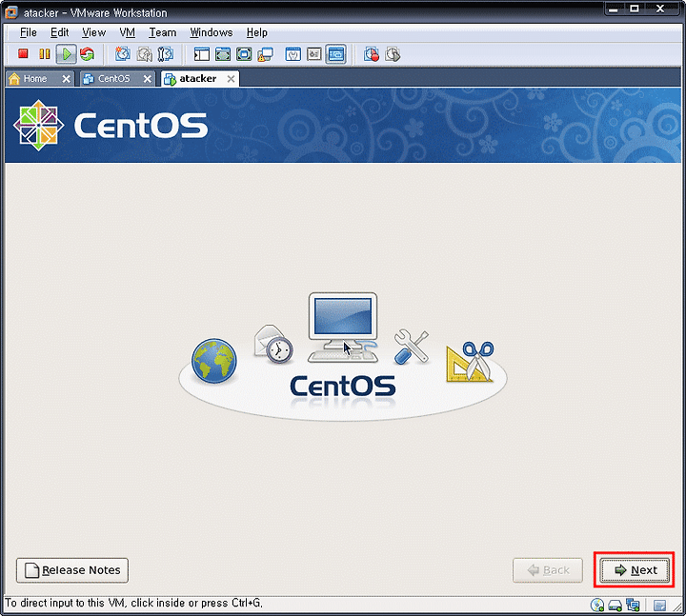This screenshot has height=616, width=686.
Task: Suspend the VM with the pause icon
Action: [x=44, y=54]
